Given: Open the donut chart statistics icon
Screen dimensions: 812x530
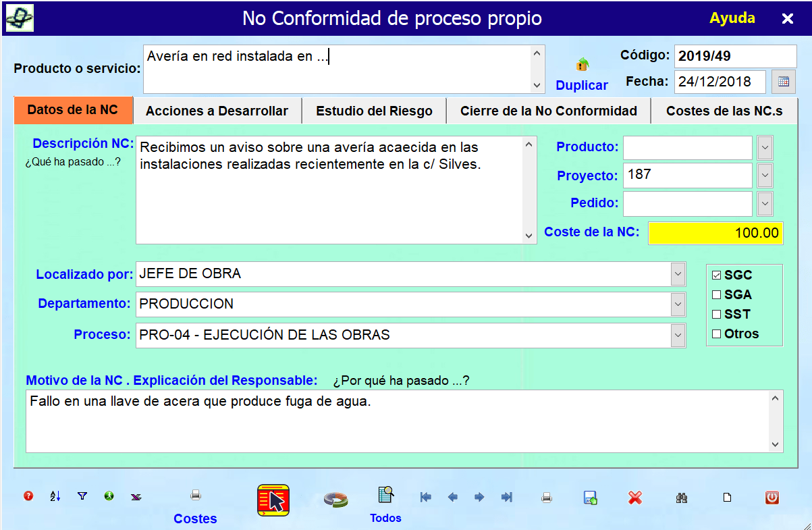Looking at the screenshot, I should pos(335,500).
